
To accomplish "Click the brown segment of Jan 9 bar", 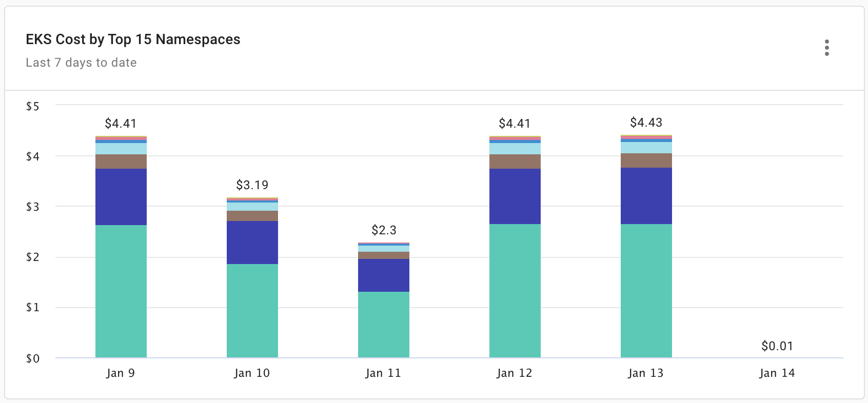I will [x=121, y=162].
